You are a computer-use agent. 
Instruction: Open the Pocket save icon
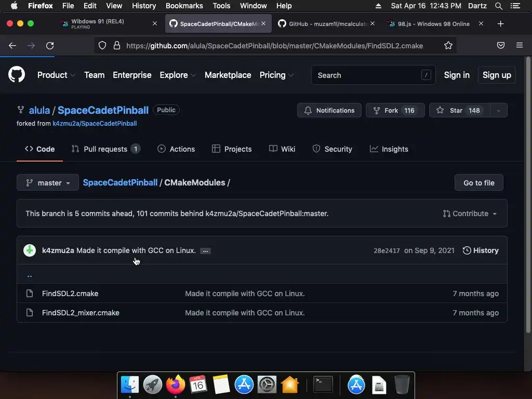501,46
